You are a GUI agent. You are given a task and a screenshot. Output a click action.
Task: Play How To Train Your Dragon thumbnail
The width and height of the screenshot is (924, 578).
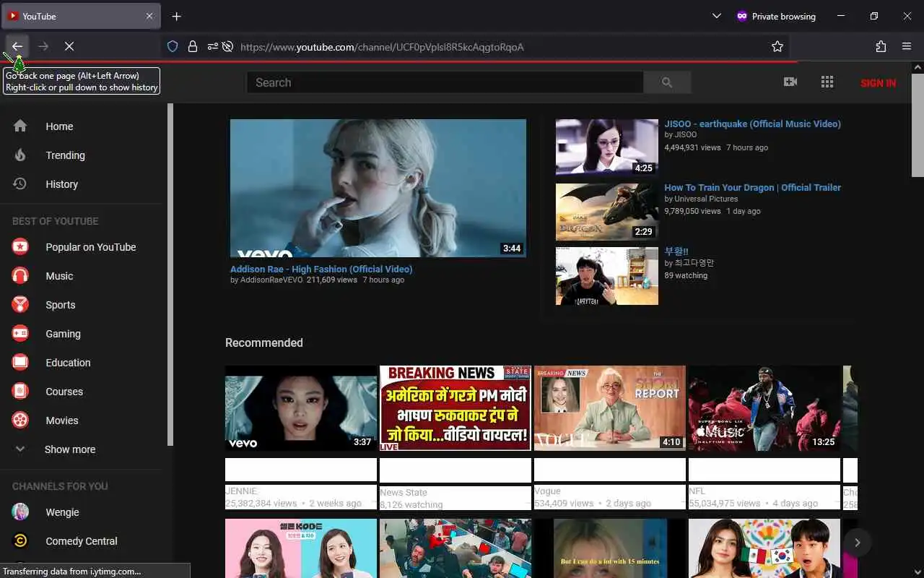click(607, 211)
